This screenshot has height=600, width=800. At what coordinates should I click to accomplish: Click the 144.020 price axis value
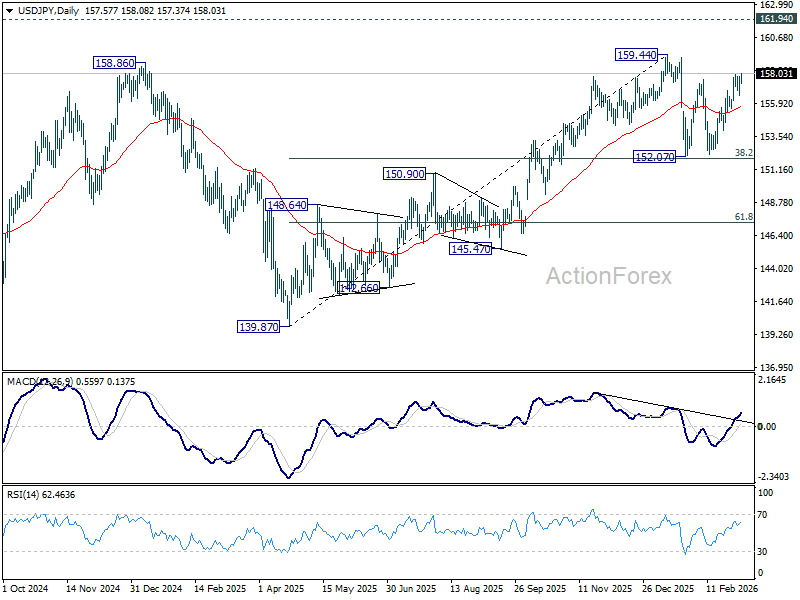point(777,268)
